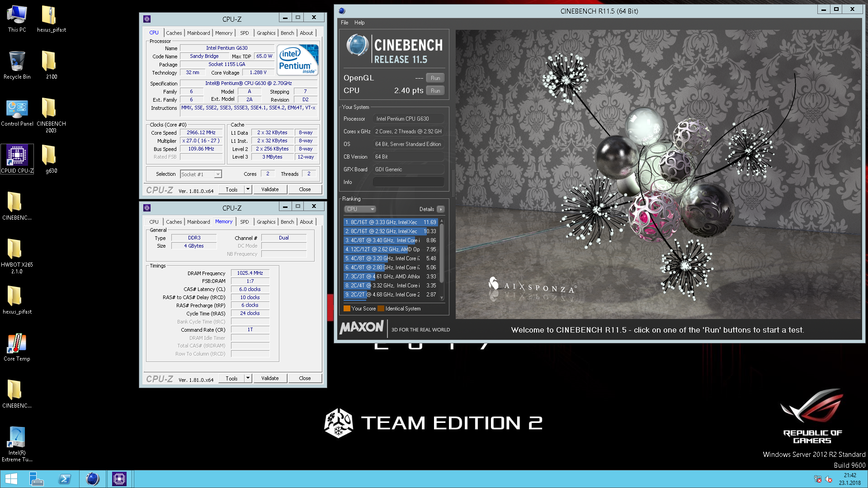Screen dimensions: 868x488
Task: Open the CPU ranking type dropdown
Action: [x=360, y=209]
